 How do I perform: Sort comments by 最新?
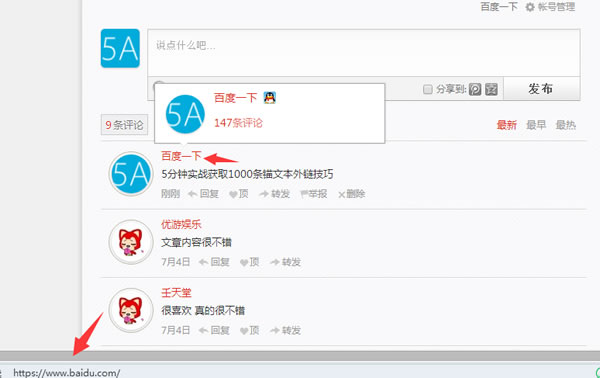point(507,125)
